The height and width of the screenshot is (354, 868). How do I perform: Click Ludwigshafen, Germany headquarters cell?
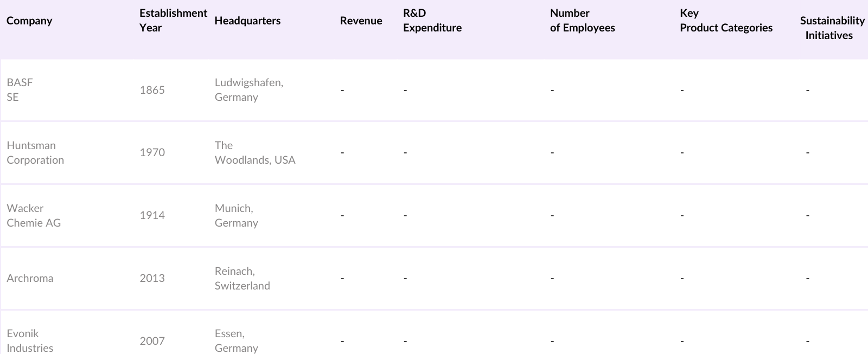[x=248, y=89]
